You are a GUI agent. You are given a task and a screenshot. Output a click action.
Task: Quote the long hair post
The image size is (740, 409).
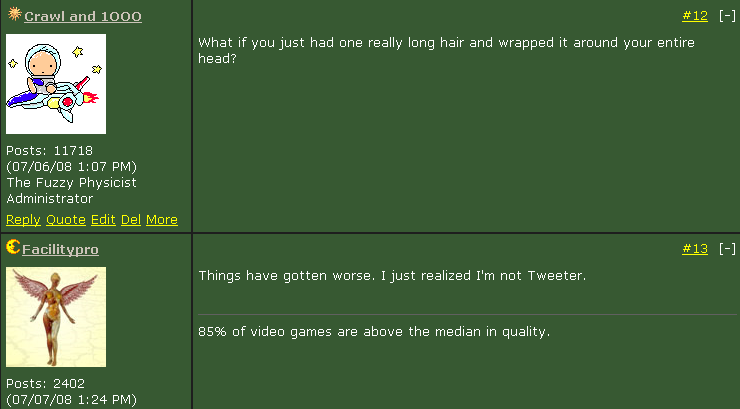coord(66,220)
